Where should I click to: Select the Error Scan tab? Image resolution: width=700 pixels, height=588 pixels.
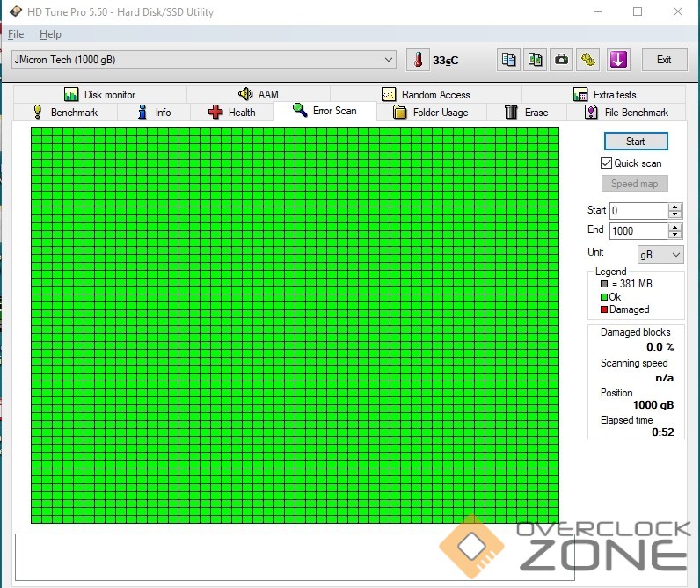pos(325,111)
